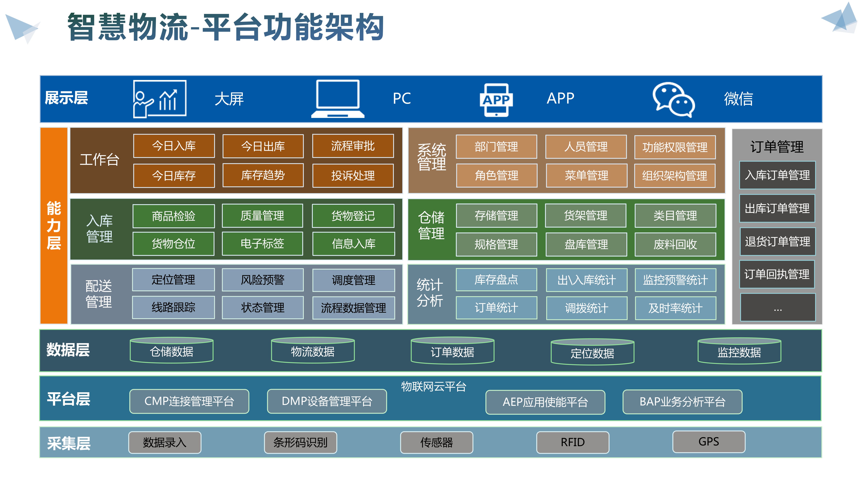The width and height of the screenshot is (868, 488).
Task: Click the 监控预警统计 box
Action: [675, 280]
